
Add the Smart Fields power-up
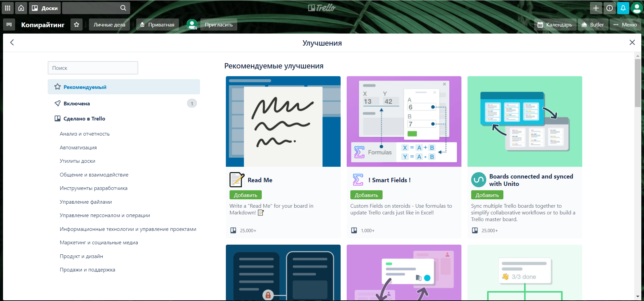coord(366,195)
